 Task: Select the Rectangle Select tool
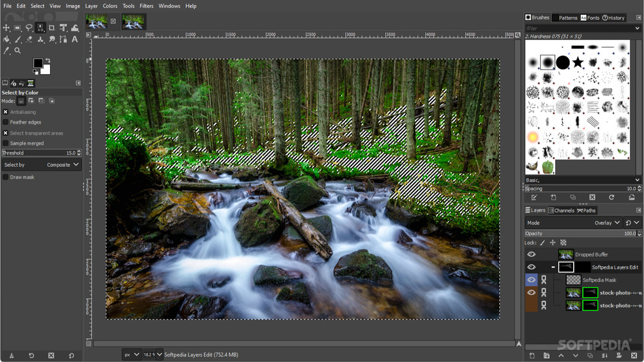tap(17, 28)
